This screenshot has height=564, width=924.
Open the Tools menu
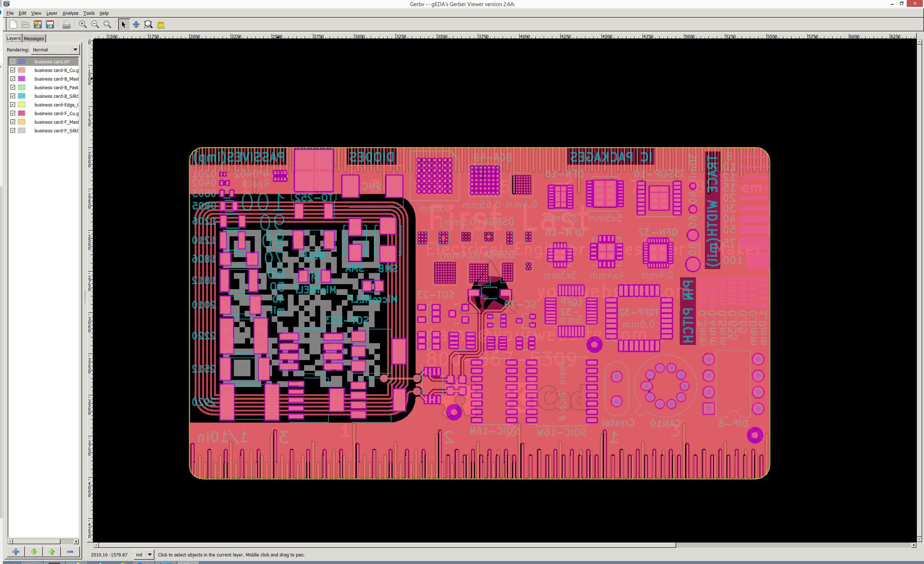[89, 13]
